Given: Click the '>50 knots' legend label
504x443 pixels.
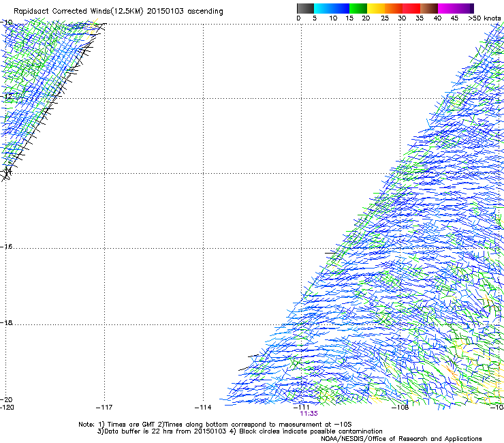Looking at the screenshot, I should click(484, 18).
